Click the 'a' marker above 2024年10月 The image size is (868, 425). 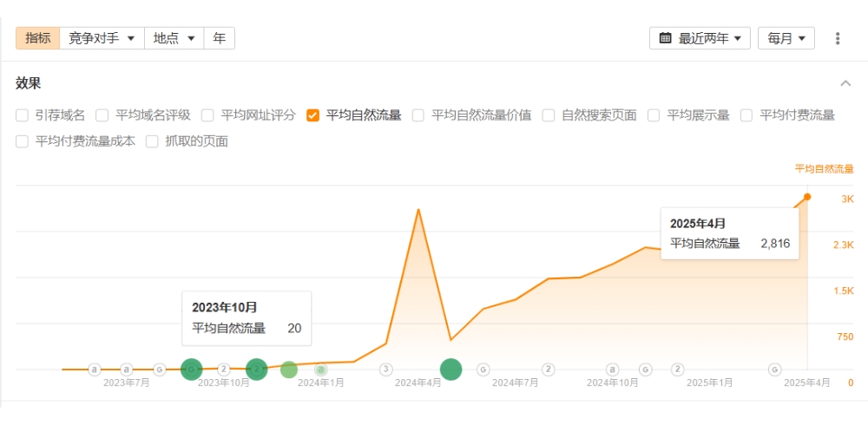click(612, 369)
